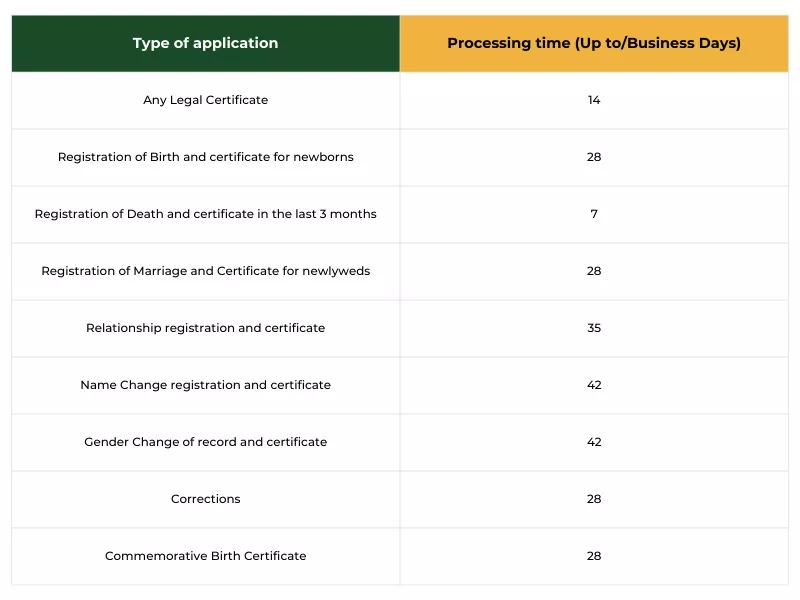Select the Gender Change of record row

tap(205, 442)
